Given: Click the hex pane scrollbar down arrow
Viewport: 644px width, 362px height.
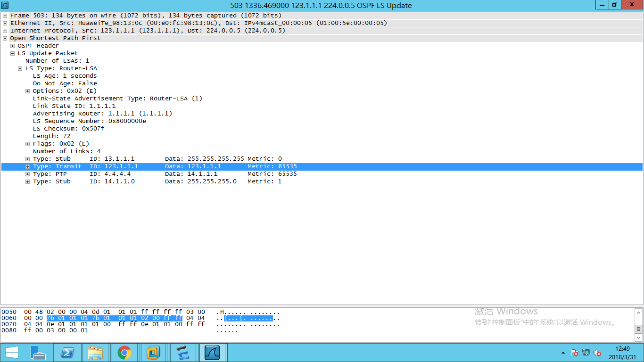Looking at the screenshot, I should (x=638, y=337).
